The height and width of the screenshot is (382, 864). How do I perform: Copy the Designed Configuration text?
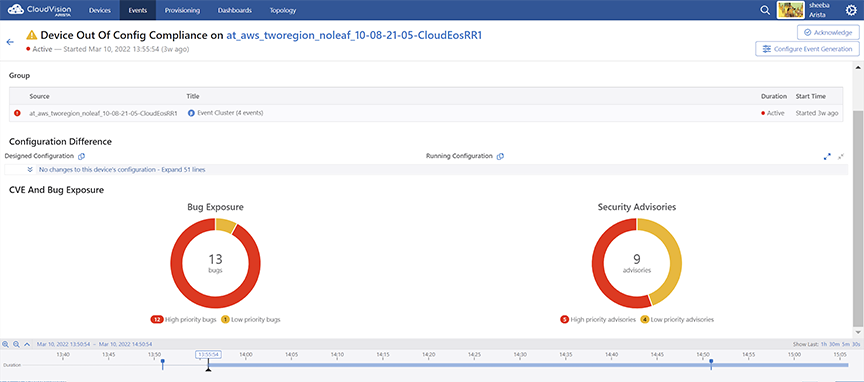click(81, 157)
